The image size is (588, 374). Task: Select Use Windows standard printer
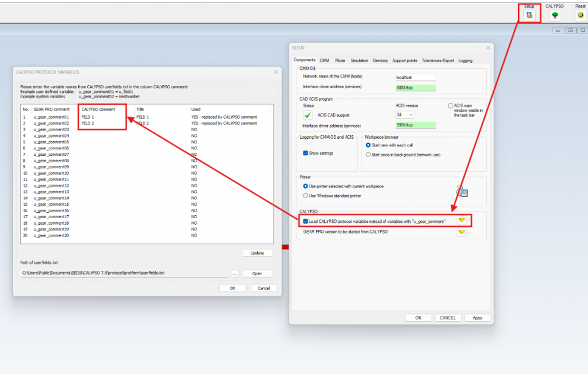coord(305,196)
